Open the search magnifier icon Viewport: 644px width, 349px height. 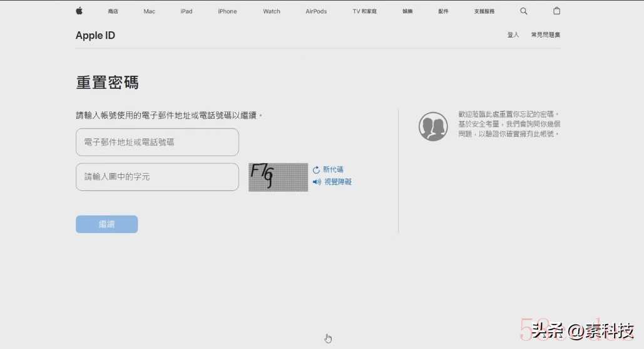(x=523, y=11)
